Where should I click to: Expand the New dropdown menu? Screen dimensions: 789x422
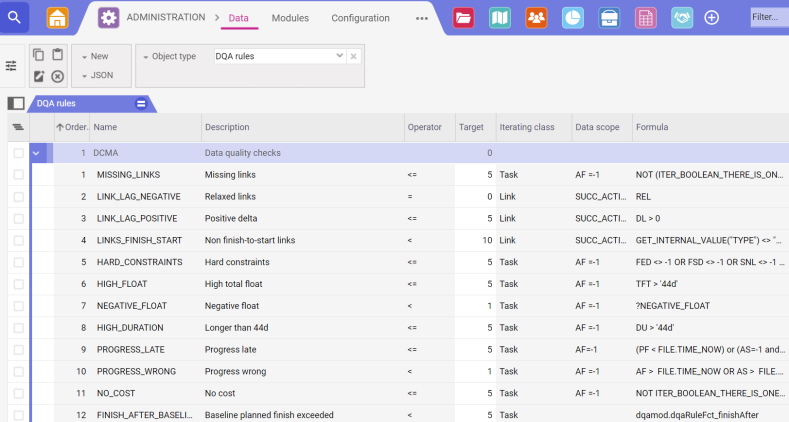pyautogui.click(x=96, y=56)
